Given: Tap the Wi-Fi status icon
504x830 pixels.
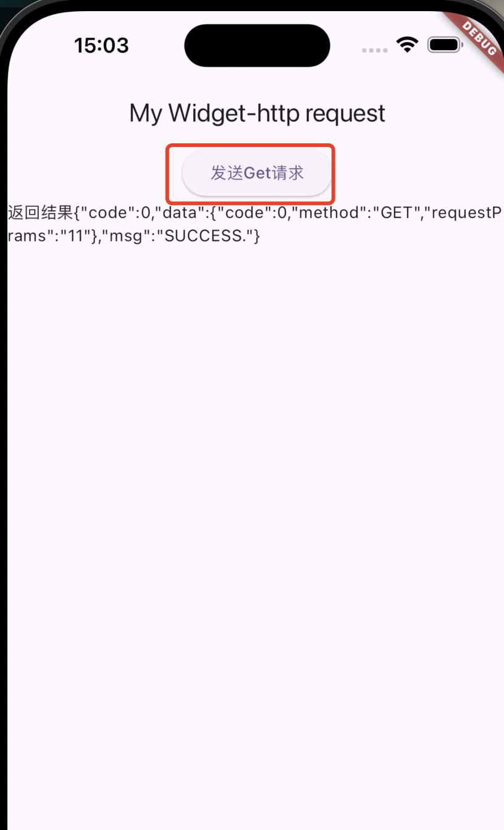Looking at the screenshot, I should [407, 44].
